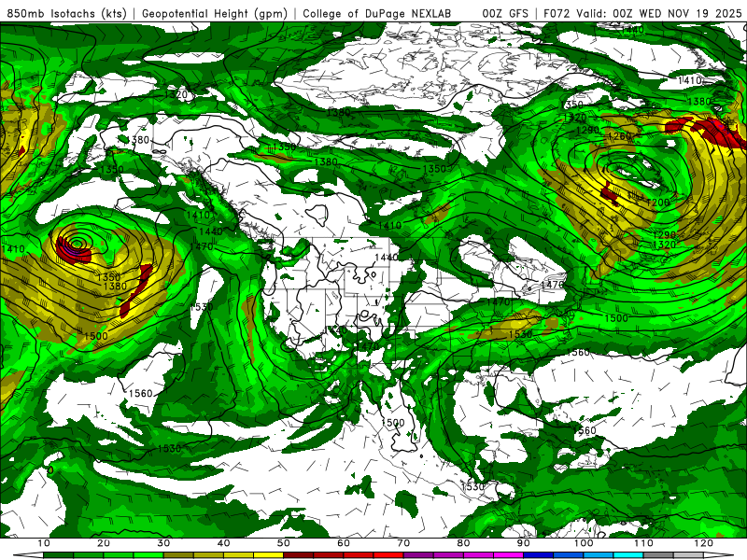
Task: Click the brightest yellow legend swatch
Action: point(268,555)
